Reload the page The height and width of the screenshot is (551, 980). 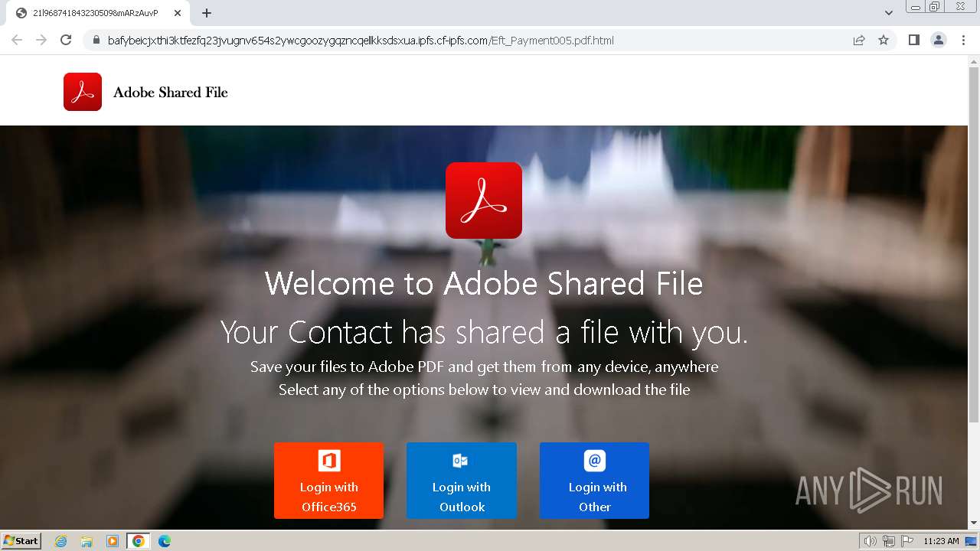66,40
